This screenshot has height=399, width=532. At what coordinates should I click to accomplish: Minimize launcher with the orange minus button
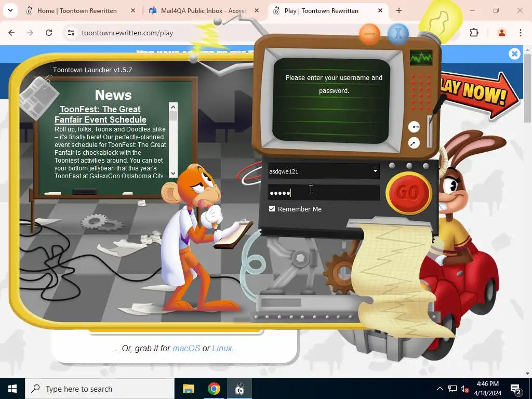pos(369,34)
